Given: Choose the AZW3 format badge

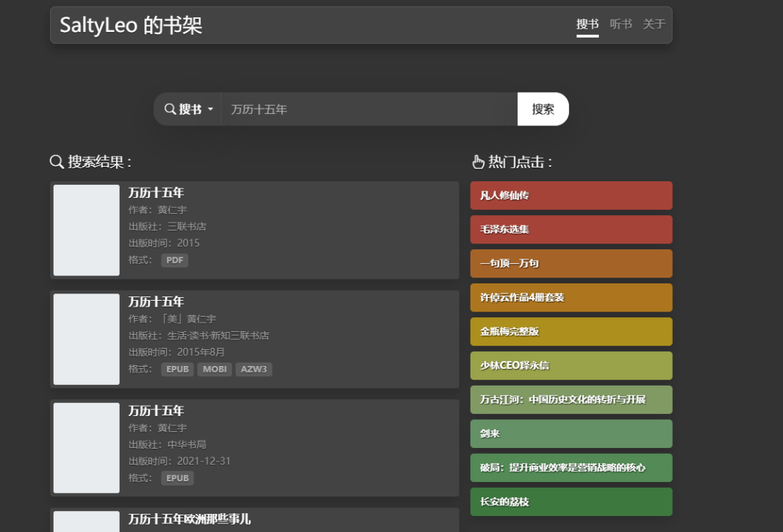Looking at the screenshot, I should pos(254,369).
